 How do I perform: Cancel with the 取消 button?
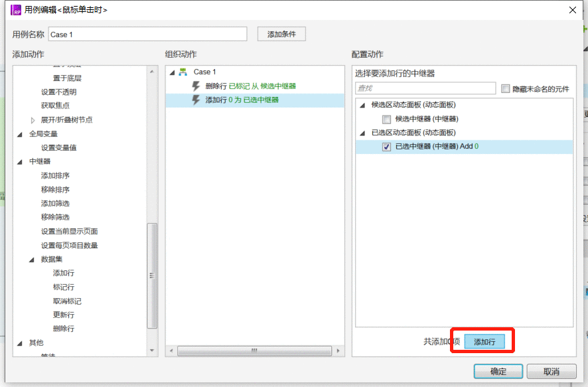551,371
